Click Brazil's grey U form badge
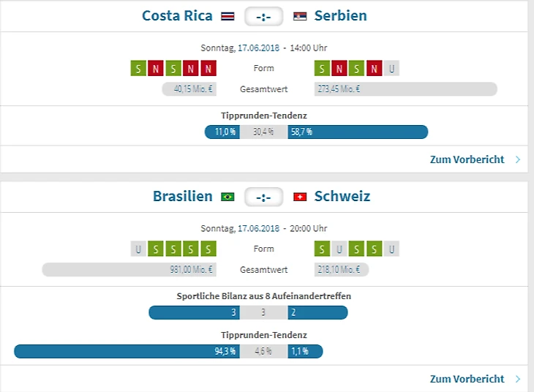This screenshot has width=534, height=392. (x=138, y=249)
